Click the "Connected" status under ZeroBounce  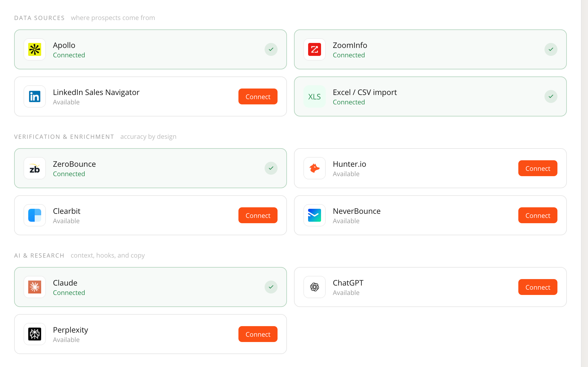pyautogui.click(x=69, y=174)
